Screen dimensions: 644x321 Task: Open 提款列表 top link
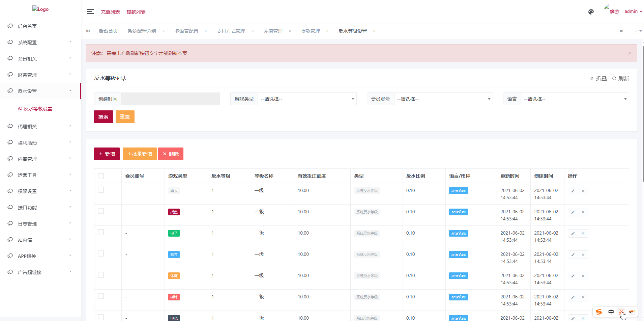tap(136, 12)
